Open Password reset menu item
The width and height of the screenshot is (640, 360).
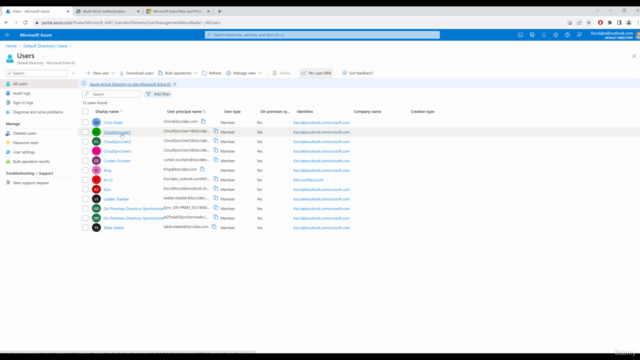25,143
